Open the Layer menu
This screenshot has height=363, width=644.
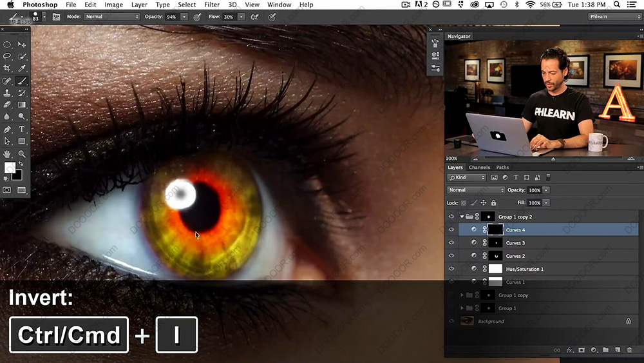[x=139, y=5]
